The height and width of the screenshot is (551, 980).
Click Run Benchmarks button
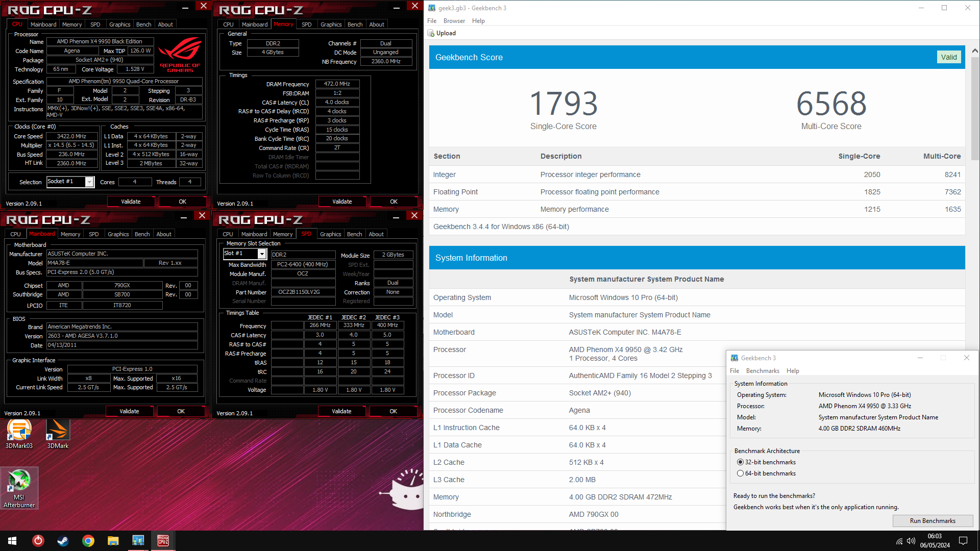click(933, 521)
